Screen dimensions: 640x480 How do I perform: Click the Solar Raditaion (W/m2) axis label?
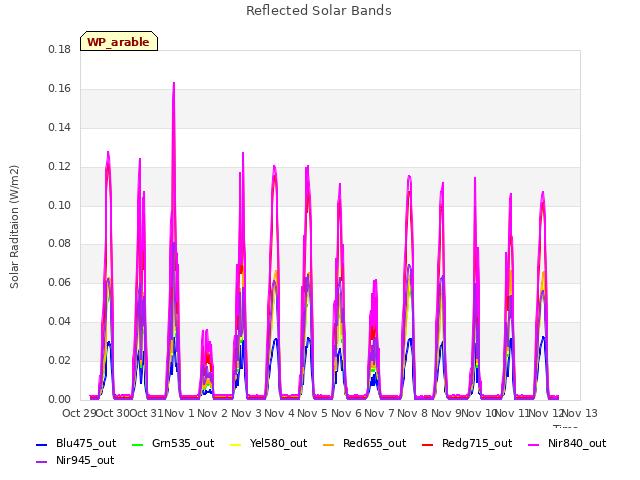pyautogui.click(x=14, y=227)
